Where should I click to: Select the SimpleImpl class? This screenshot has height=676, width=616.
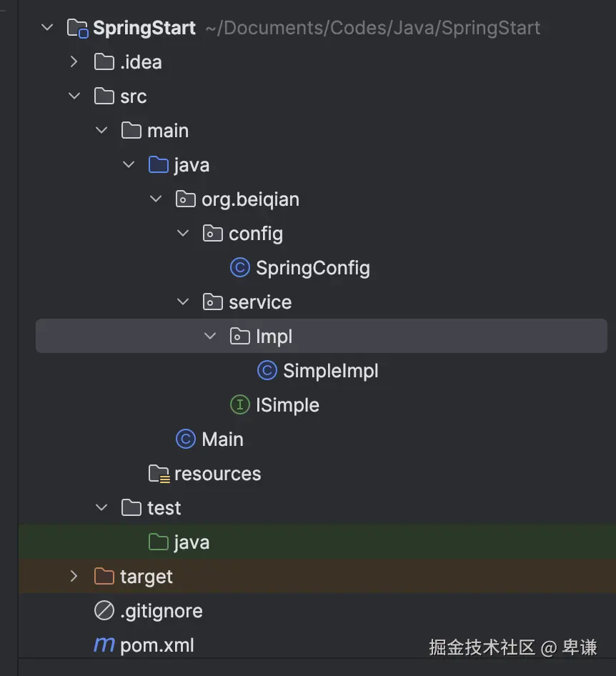click(x=330, y=371)
